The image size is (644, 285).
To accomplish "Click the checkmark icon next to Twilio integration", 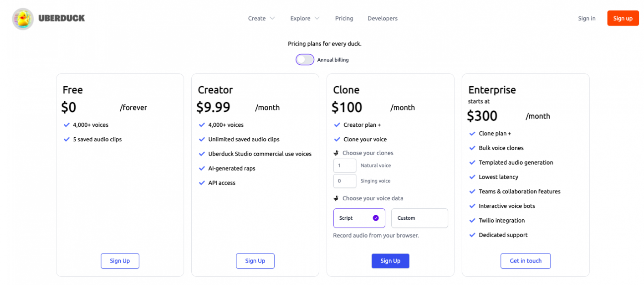I will pos(472,221).
